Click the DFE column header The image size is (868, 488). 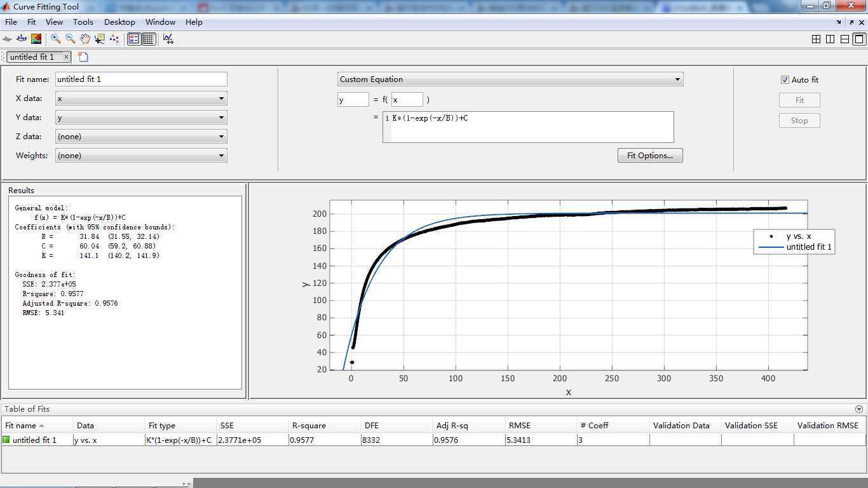point(397,426)
